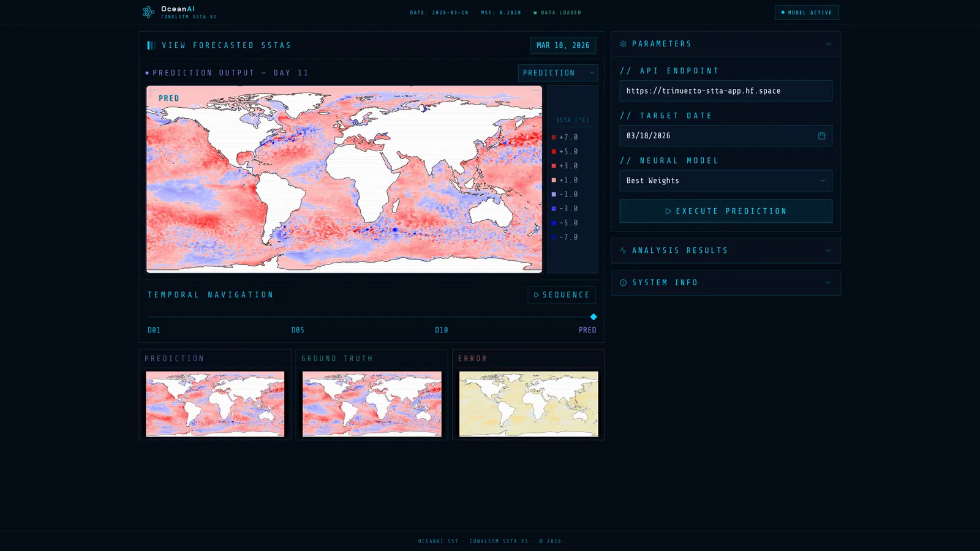Click the footer text OCEANAI SST copyright
This screenshot has width=980, height=551.
coord(490,541)
